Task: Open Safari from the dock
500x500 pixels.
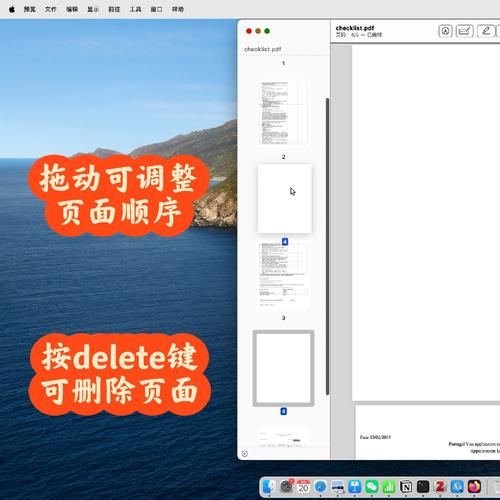Action: coord(321,487)
